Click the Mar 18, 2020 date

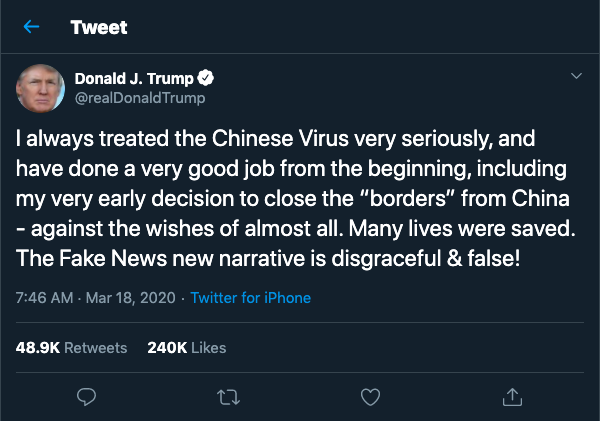pyautogui.click(x=130, y=298)
